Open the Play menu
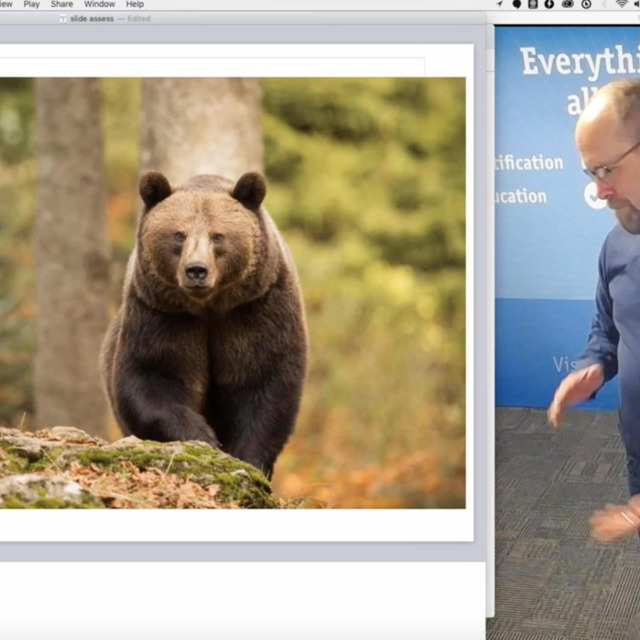 31,4
